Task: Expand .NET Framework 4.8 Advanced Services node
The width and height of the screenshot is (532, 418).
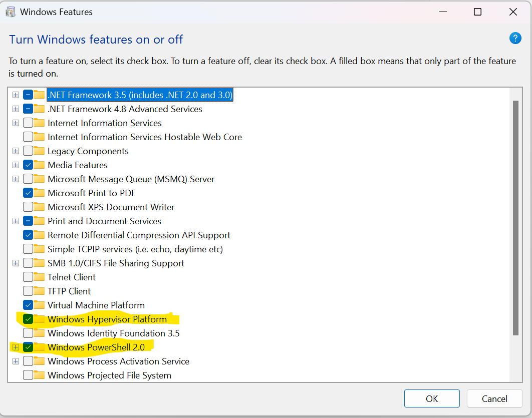Action: click(16, 109)
